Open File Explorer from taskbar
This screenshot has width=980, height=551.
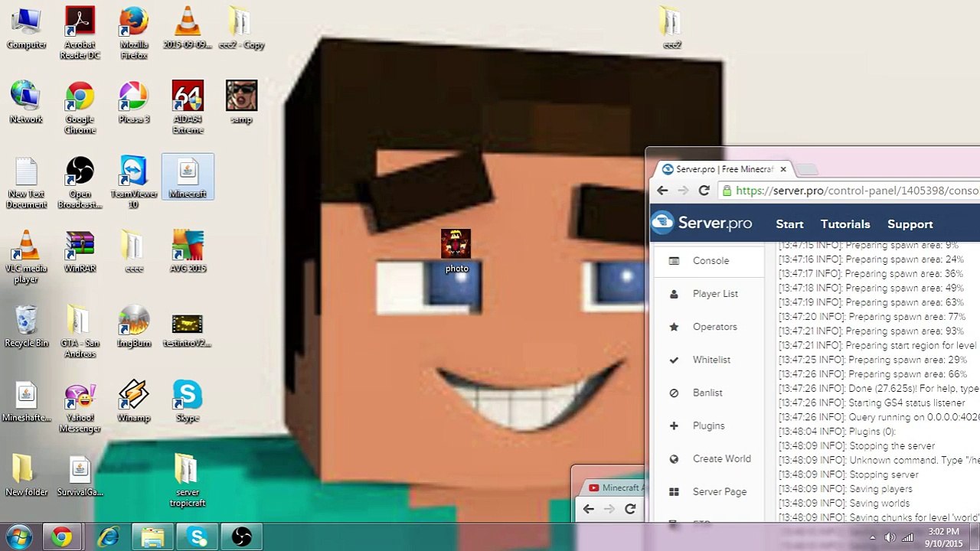tap(152, 537)
